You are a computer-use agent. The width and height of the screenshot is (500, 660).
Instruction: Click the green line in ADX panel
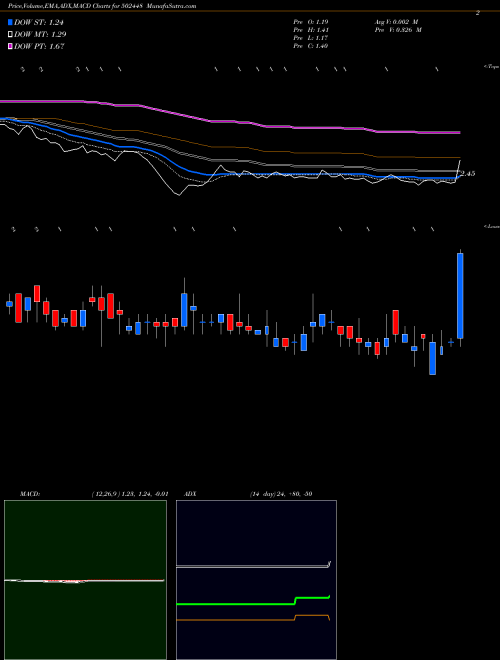click(253, 602)
